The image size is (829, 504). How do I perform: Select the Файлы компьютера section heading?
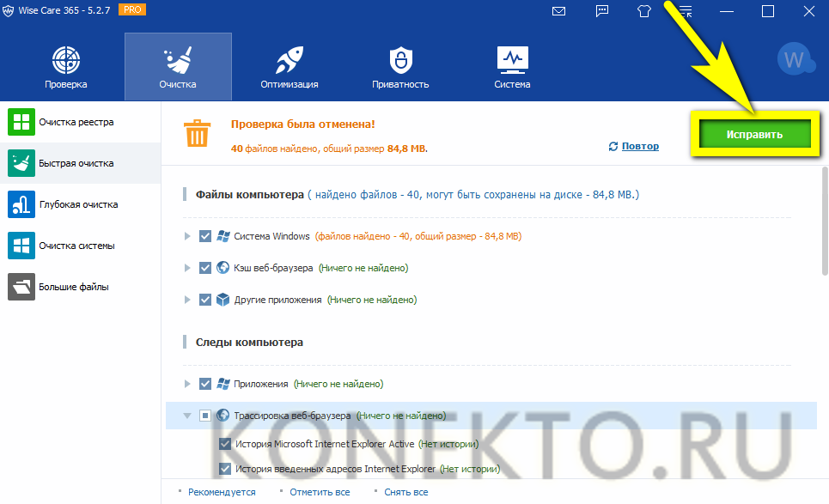coord(249,194)
